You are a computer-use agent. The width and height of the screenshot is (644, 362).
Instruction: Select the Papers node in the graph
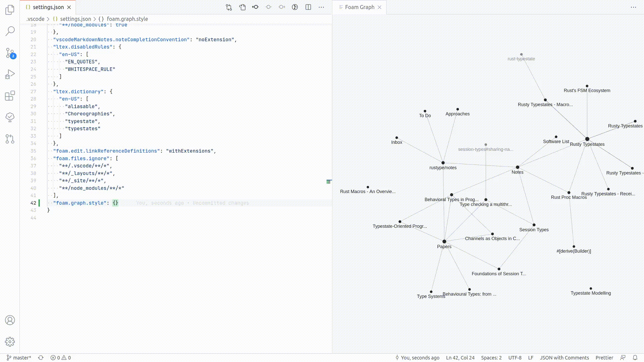(444, 241)
